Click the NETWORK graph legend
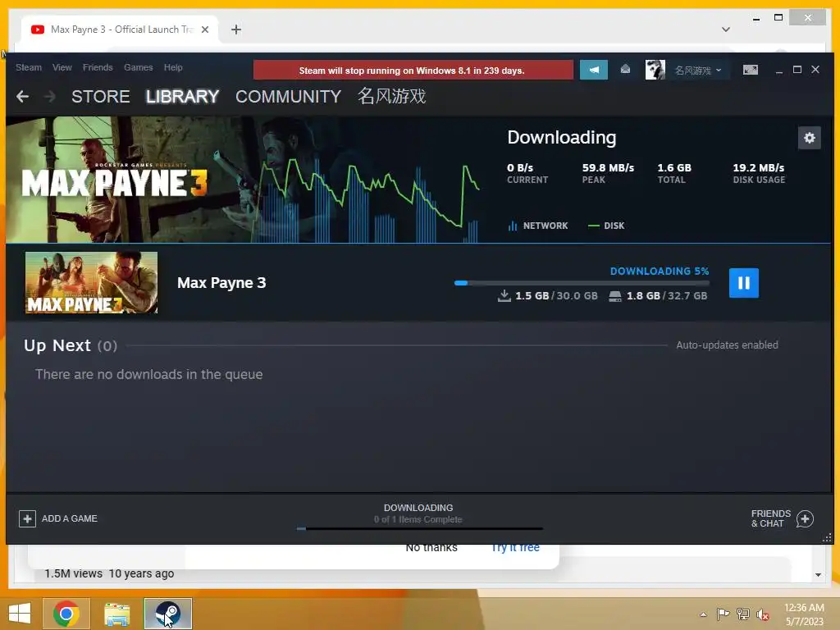 [x=538, y=226]
